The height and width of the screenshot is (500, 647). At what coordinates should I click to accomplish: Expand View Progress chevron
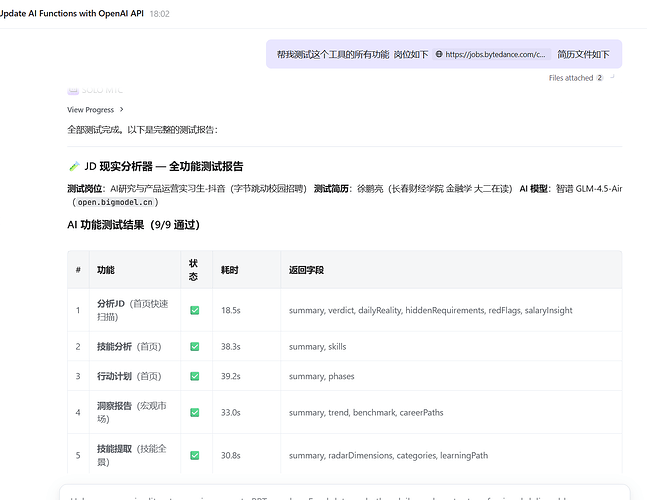pyautogui.click(x=122, y=109)
